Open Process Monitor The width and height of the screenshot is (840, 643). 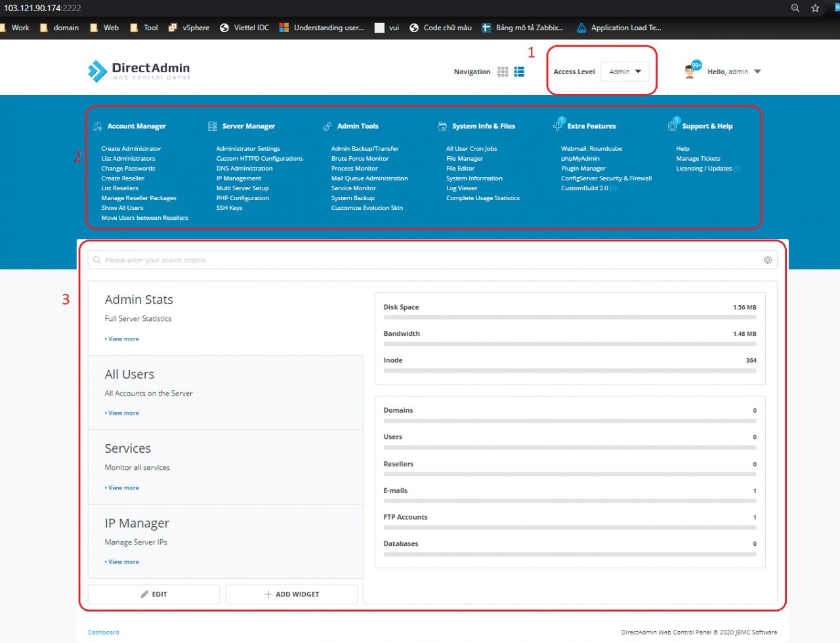click(354, 169)
